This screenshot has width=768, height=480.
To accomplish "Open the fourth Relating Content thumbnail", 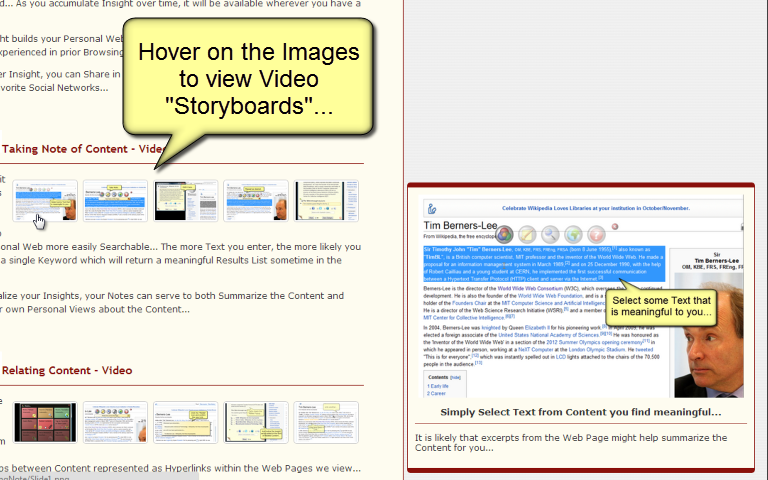I will pyautogui.click(x=256, y=422).
